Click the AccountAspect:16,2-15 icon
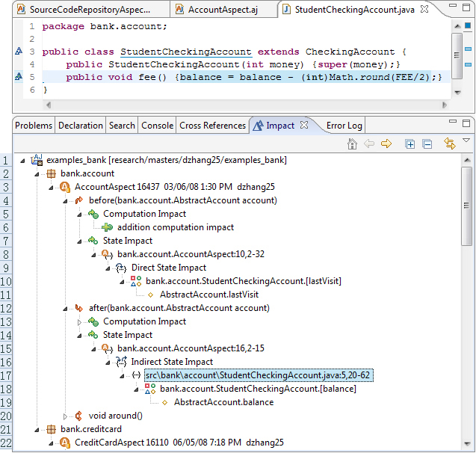476x453 pixels. (x=107, y=348)
